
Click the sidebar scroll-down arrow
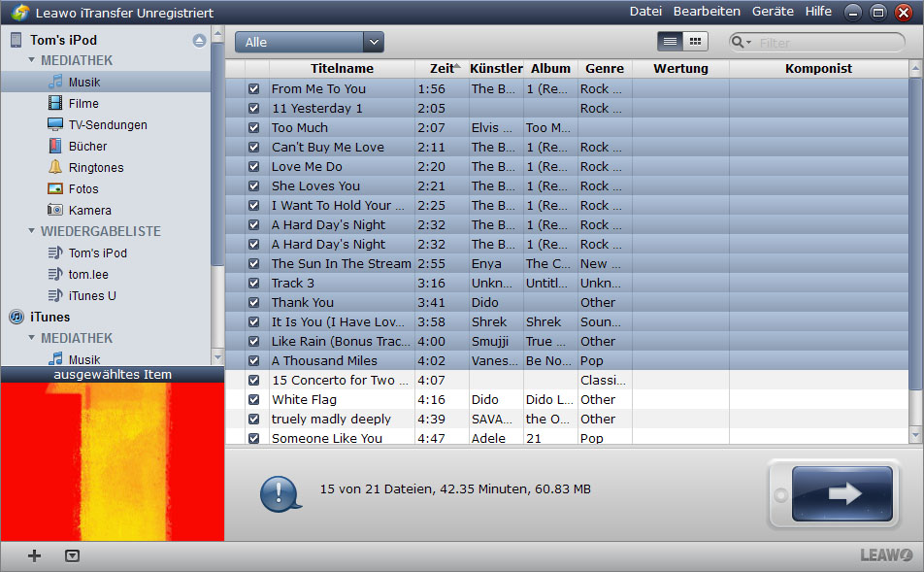pos(217,357)
